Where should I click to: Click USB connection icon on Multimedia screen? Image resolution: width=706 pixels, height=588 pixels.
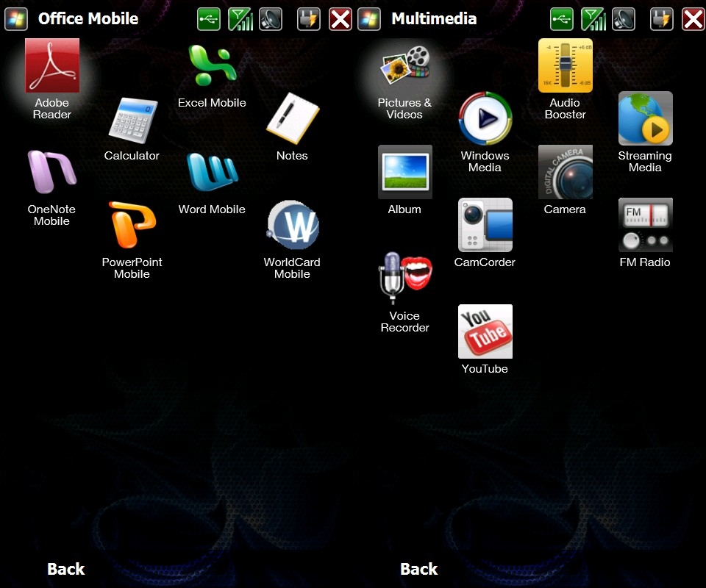(x=562, y=19)
